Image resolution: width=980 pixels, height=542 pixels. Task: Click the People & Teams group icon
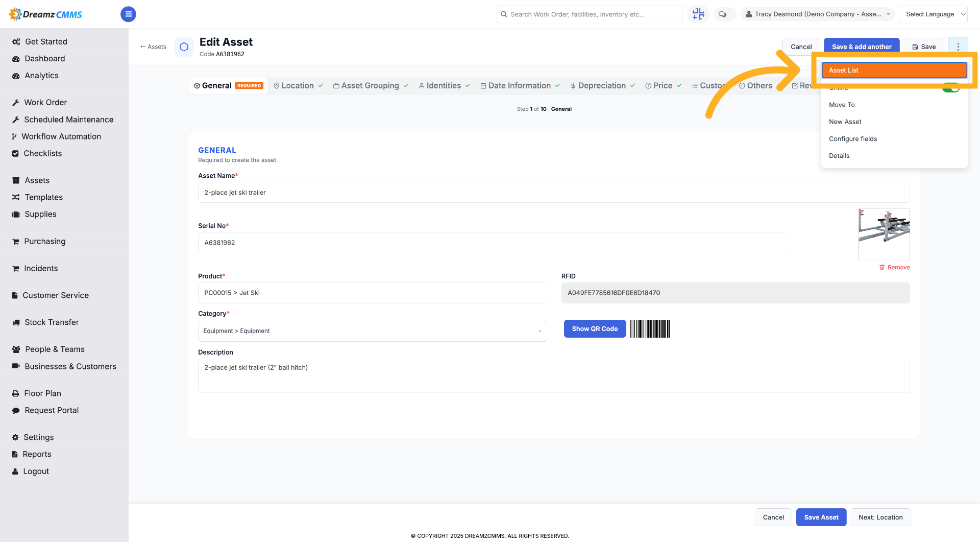(16, 349)
